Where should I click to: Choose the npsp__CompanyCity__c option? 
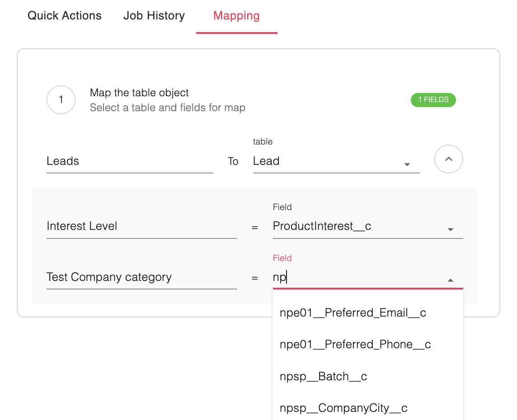coord(343,408)
